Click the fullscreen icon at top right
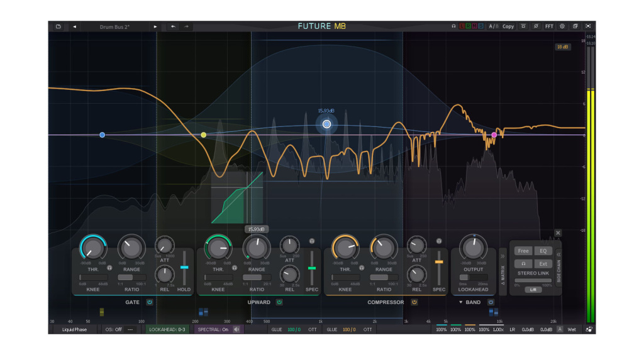644x355 pixels. click(x=588, y=26)
